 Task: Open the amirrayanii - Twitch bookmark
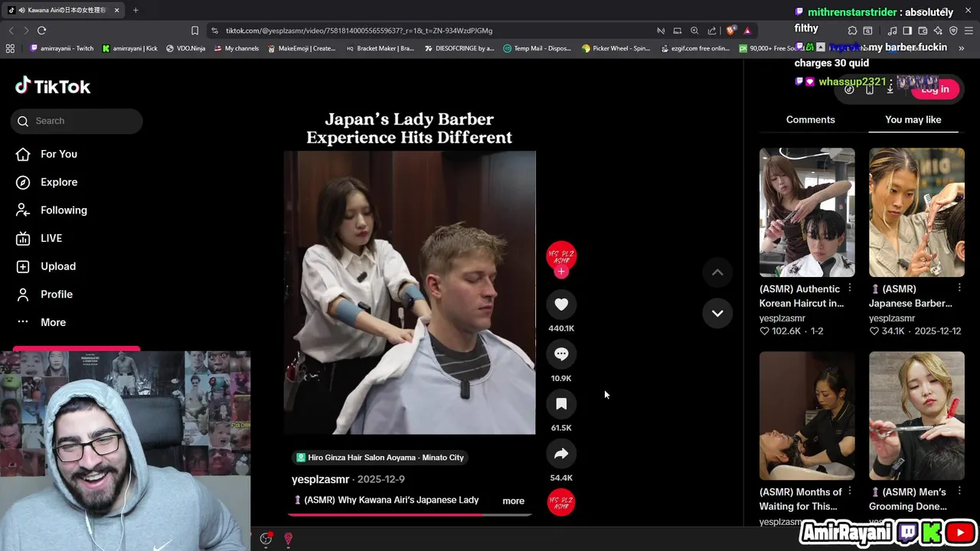point(61,48)
